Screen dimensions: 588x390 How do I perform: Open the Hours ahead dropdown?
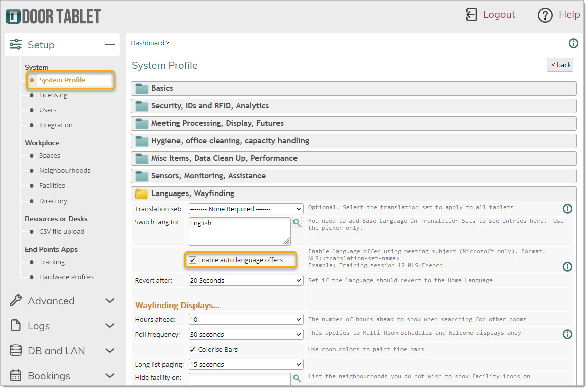245,319
